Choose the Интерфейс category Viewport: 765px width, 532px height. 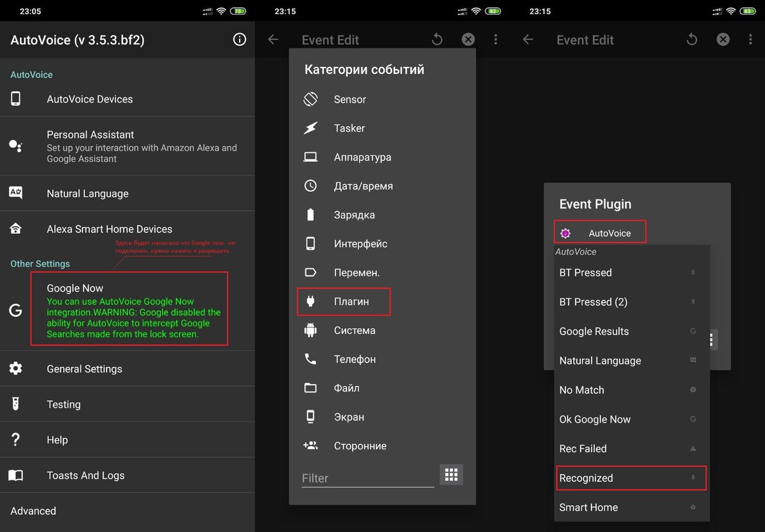[x=382, y=243]
